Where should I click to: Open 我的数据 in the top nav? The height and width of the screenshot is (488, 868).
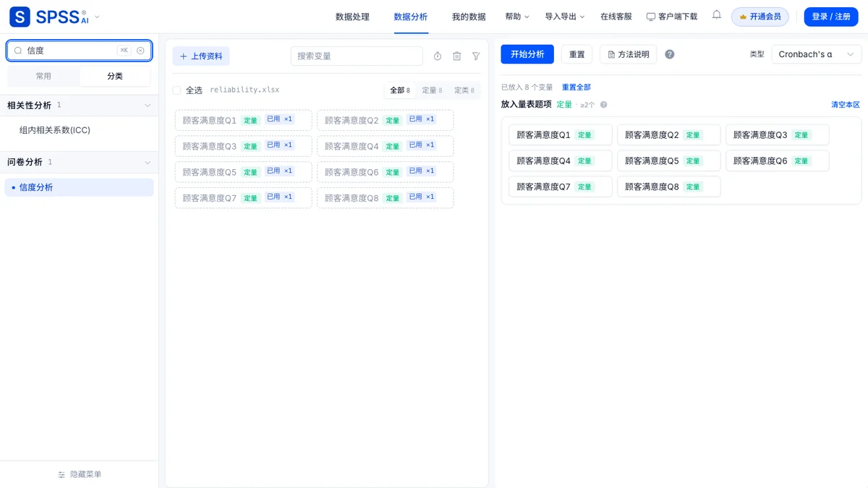tap(469, 17)
